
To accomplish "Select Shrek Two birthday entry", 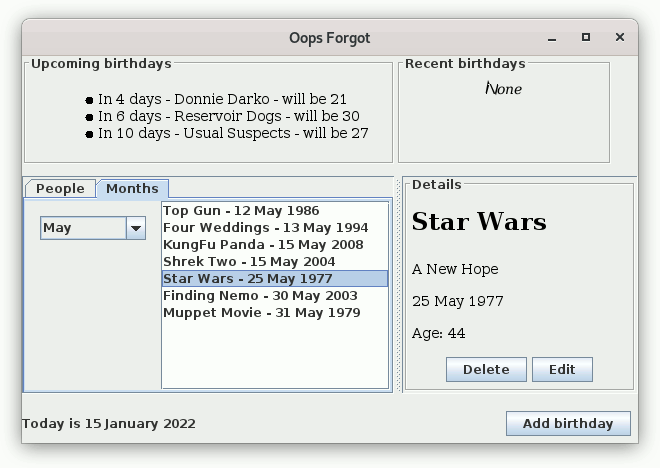I will click(x=249, y=262).
